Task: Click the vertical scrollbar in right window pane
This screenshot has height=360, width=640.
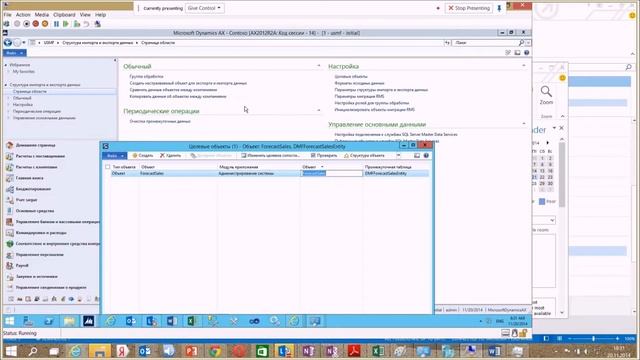Action: (x=562, y=174)
